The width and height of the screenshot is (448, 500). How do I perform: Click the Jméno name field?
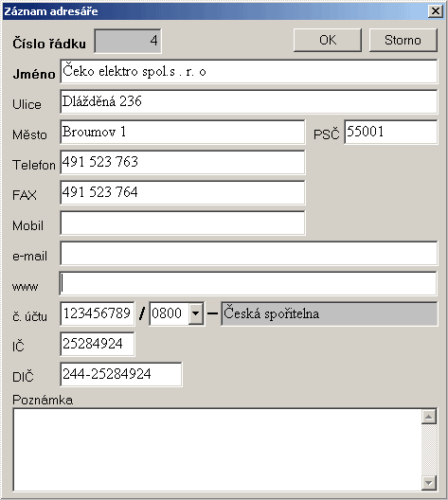pos(249,71)
